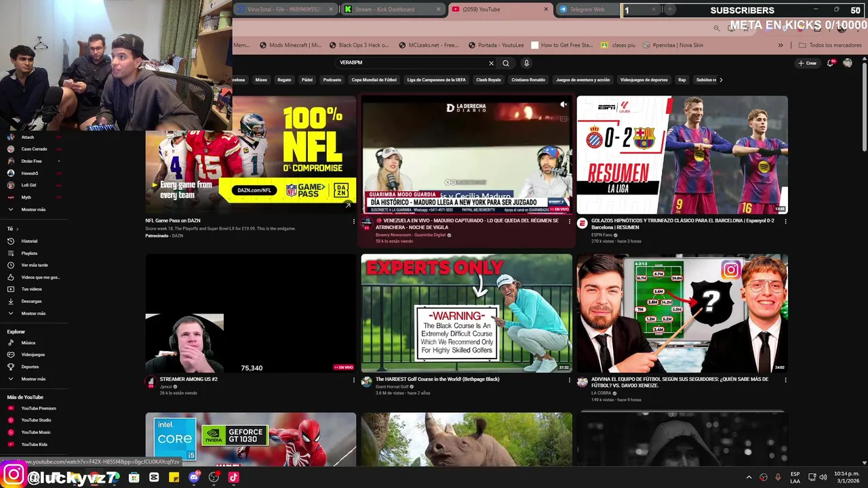The height and width of the screenshot is (488, 868).
Task: Open YouTube notifications bell
Action: [x=831, y=63]
